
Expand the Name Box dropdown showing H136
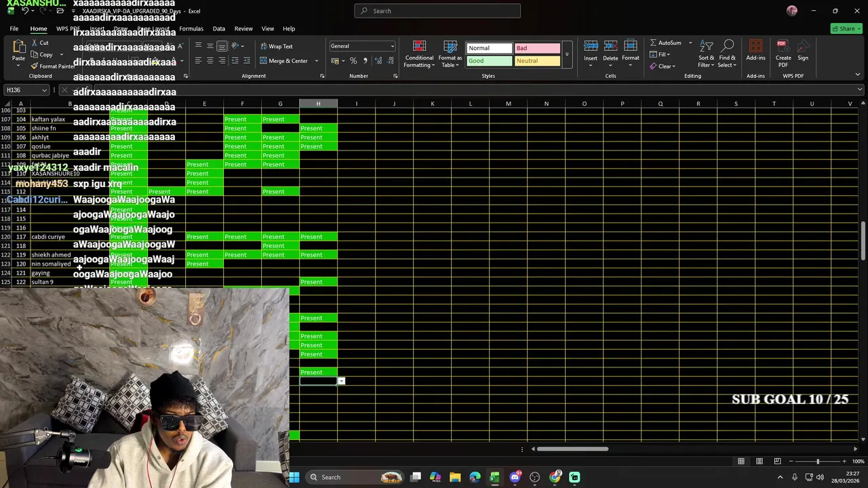point(45,90)
